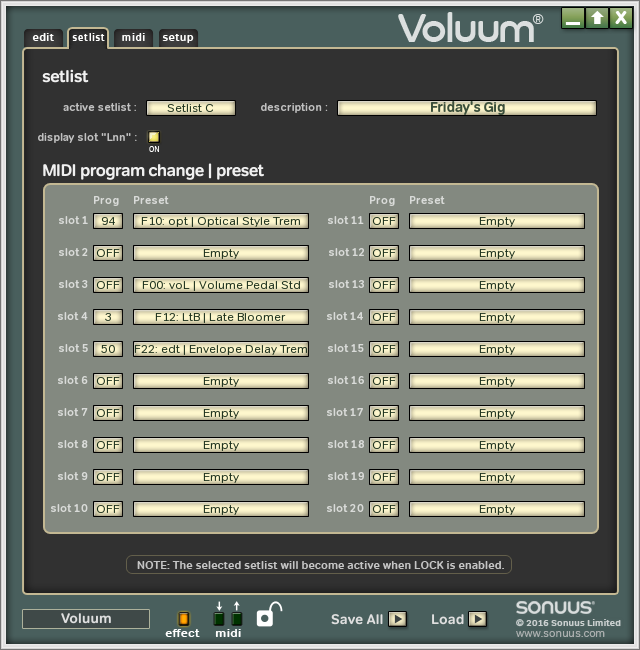Image resolution: width=640 pixels, height=650 pixels.
Task: Switch to the edit tab
Action: [44, 38]
